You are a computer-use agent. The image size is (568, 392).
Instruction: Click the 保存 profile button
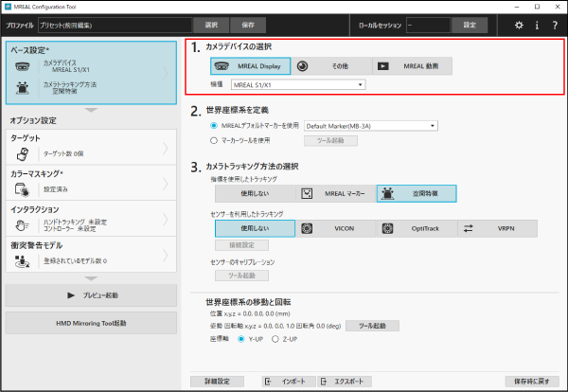[248, 25]
